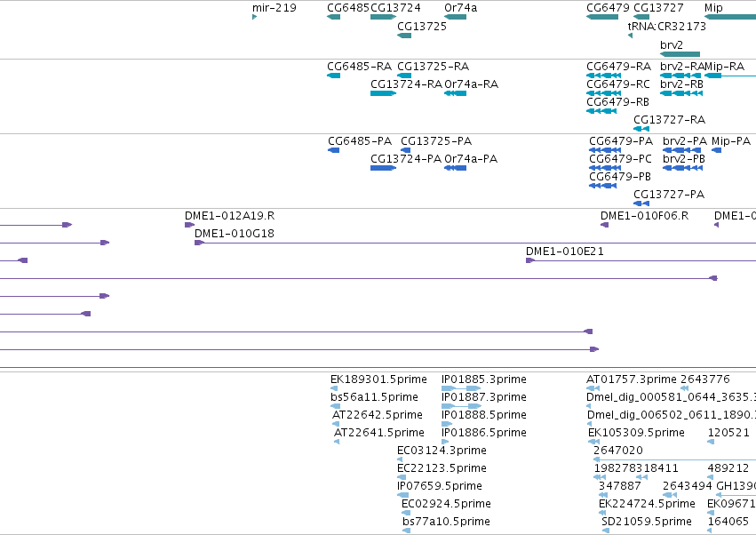Open the CG13724-PA protein label

pos(406,159)
